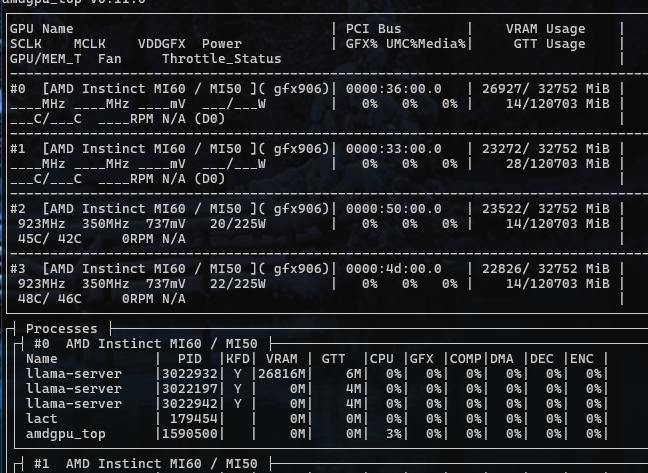Click the GPU Name header label
This screenshot has width=648, height=473.
click(x=41, y=29)
